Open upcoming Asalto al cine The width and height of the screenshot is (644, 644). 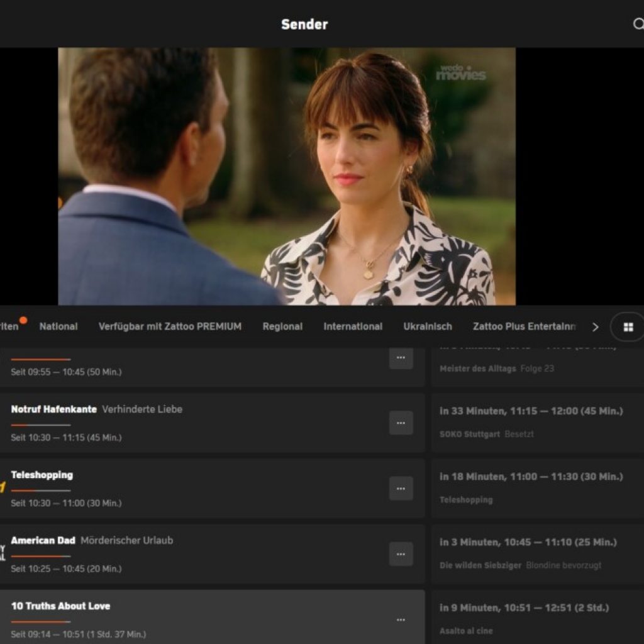pos(538,618)
